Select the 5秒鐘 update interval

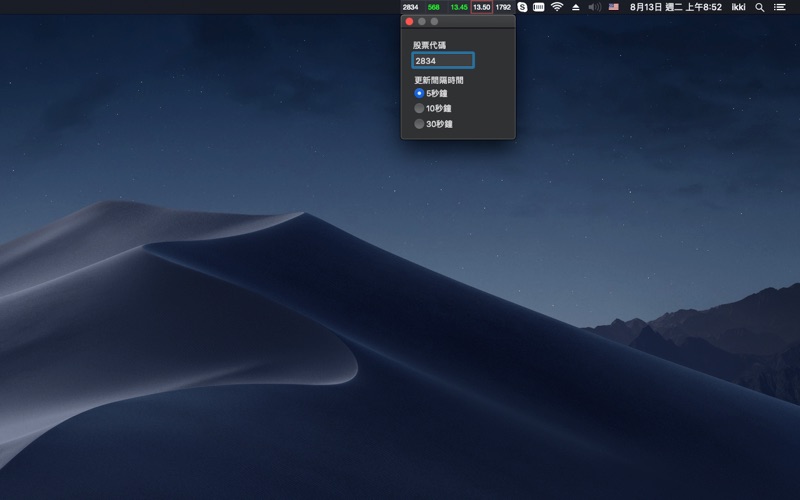(x=419, y=93)
